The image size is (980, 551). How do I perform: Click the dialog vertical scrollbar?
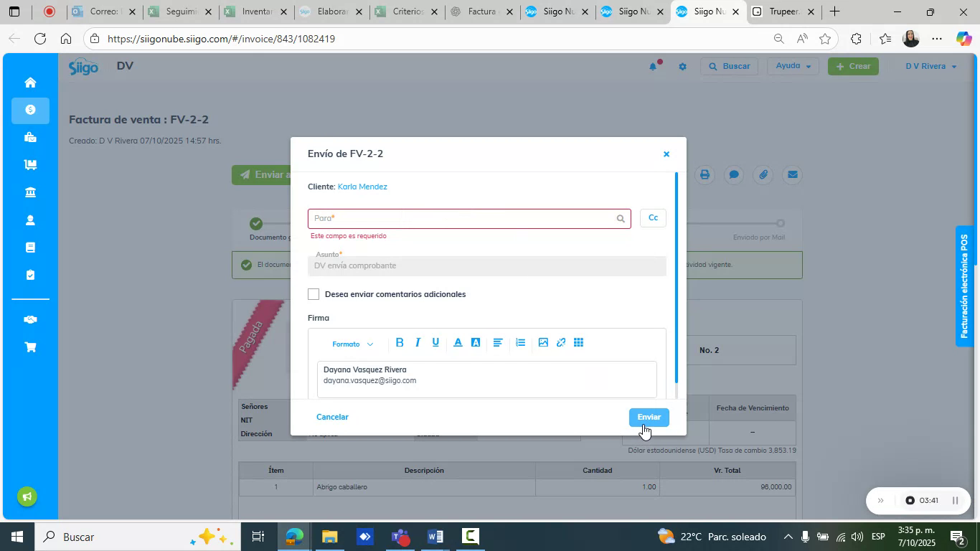pyautogui.click(x=677, y=277)
